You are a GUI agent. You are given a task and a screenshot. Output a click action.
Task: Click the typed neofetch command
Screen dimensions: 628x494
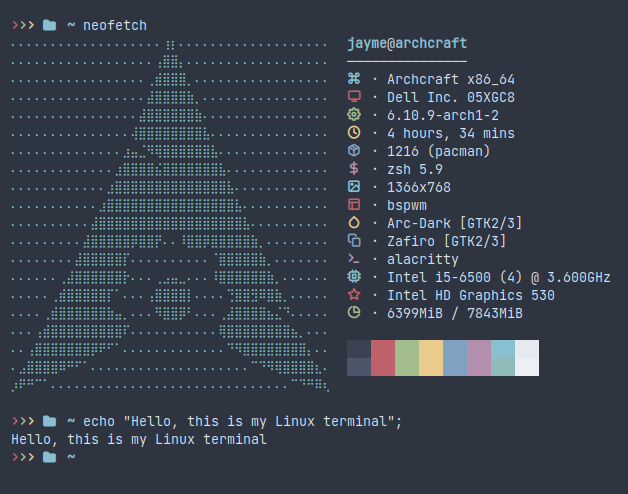[115, 25]
